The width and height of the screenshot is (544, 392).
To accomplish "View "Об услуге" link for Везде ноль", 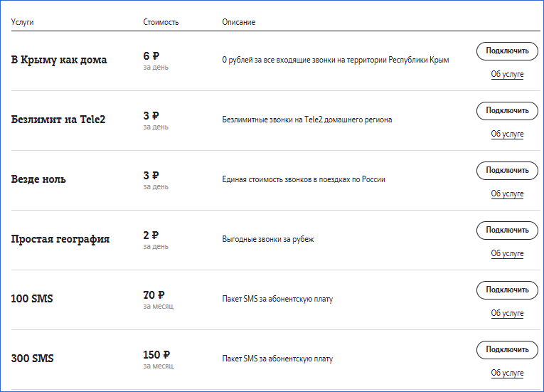I will (507, 194).
